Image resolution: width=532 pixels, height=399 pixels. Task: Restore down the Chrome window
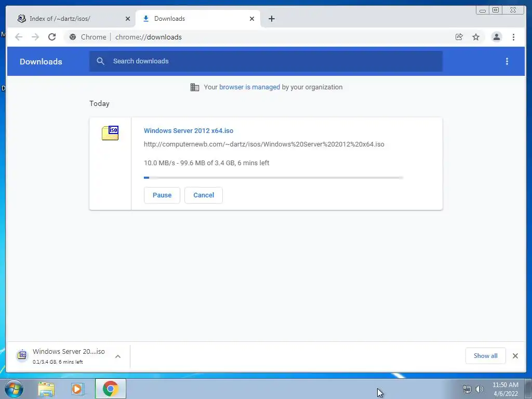(x=496, y=10)
